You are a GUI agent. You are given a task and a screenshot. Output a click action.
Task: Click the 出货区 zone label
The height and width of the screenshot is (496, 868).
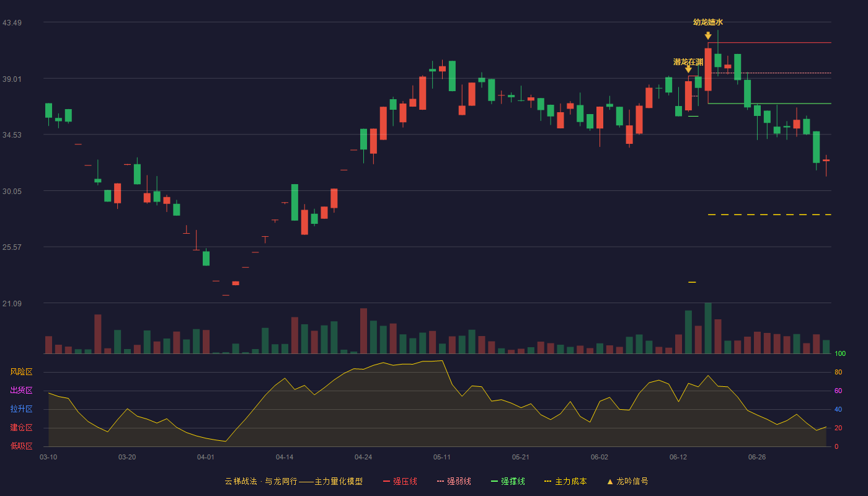pos(21,391)
